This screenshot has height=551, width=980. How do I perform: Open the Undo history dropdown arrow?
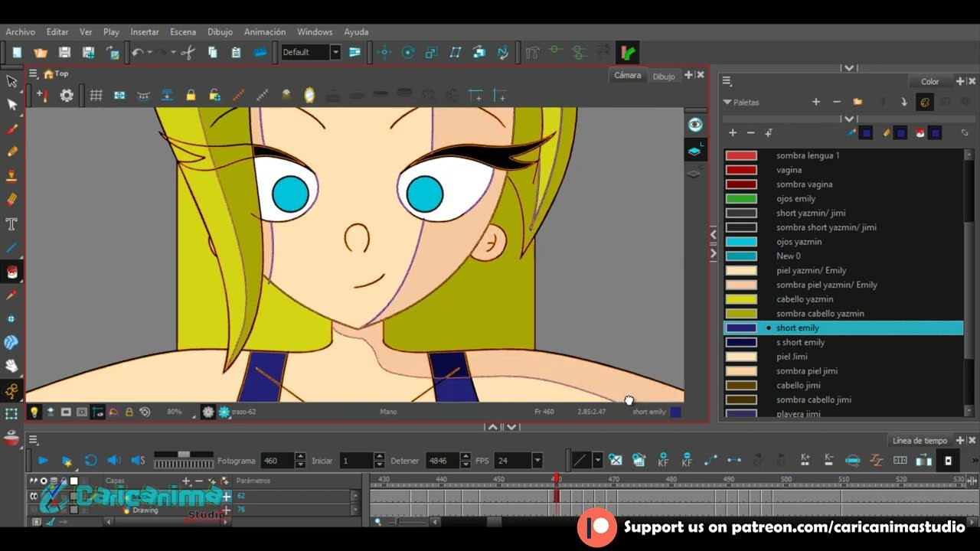click(x=149, y=52)
